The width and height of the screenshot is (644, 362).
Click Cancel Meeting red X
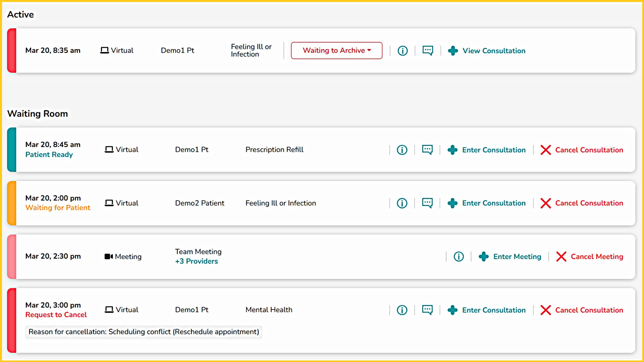click(561, 257)
